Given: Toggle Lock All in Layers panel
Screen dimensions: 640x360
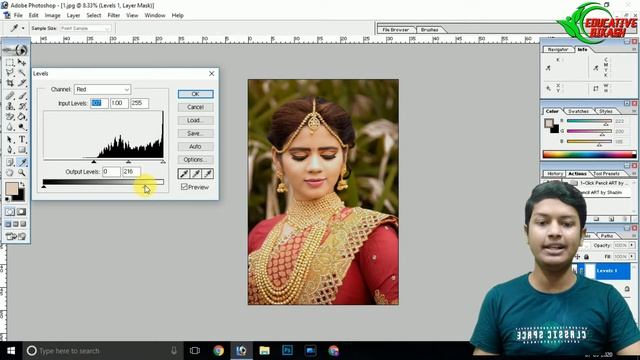Looking at the screenshot, I should point(587,257).
